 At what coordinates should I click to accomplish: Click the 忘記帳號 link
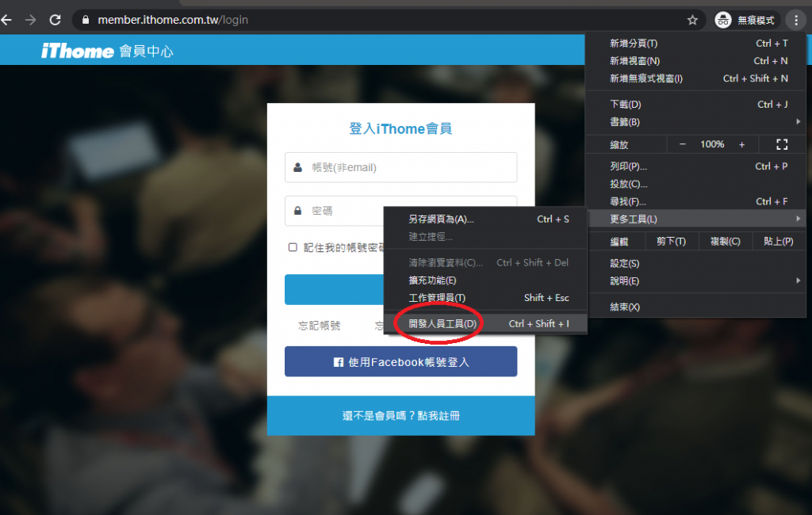click(319, 326)
